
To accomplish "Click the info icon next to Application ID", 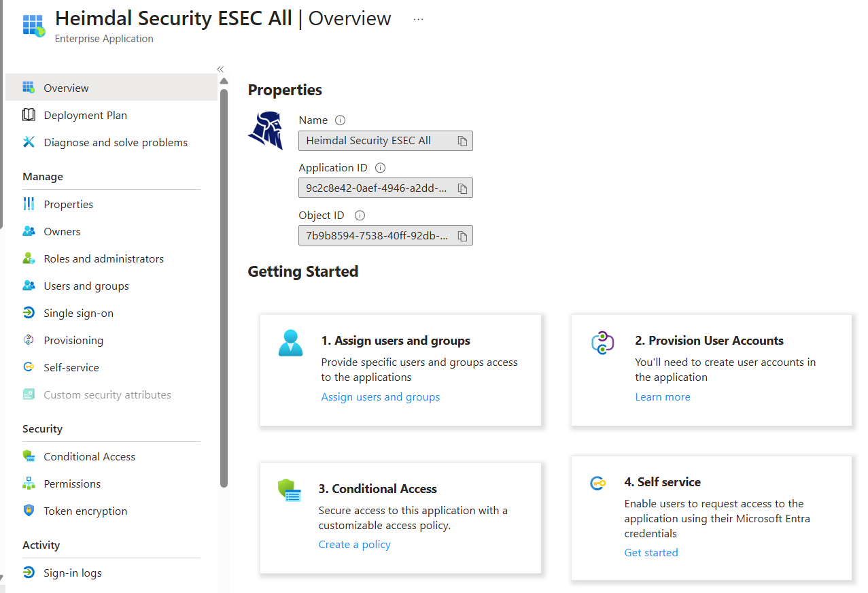I will tap(381, 167).
